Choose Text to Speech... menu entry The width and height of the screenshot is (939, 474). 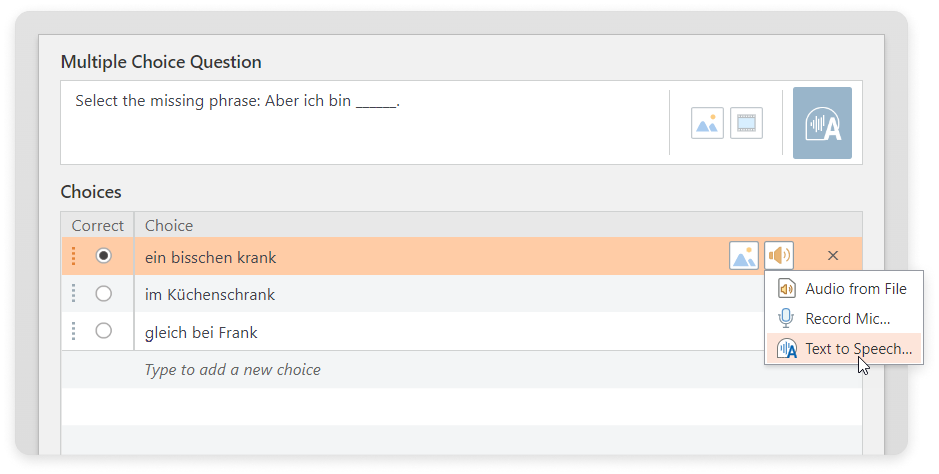(x=844, y=348)
